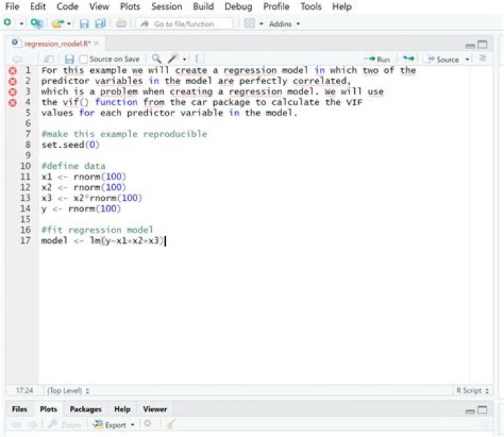This screenshot has width=504, height=437.
Task: Open the New File dropdown arrow
Action: click(21, 24)
